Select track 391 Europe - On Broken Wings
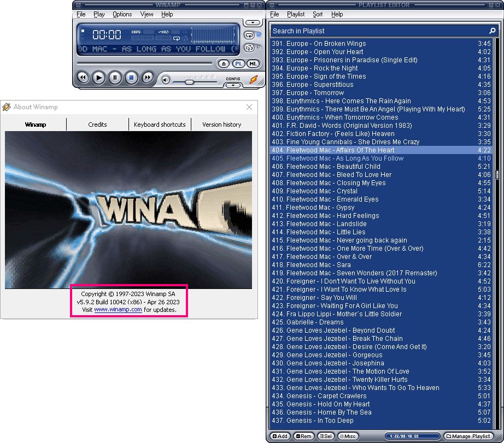504x443 pixels. coord(381,43)
